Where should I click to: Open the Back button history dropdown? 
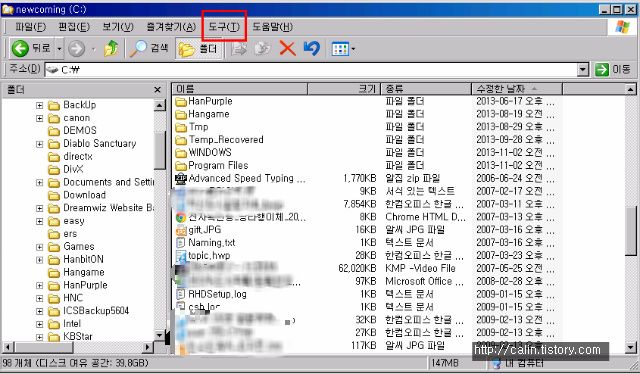point(59,49)
